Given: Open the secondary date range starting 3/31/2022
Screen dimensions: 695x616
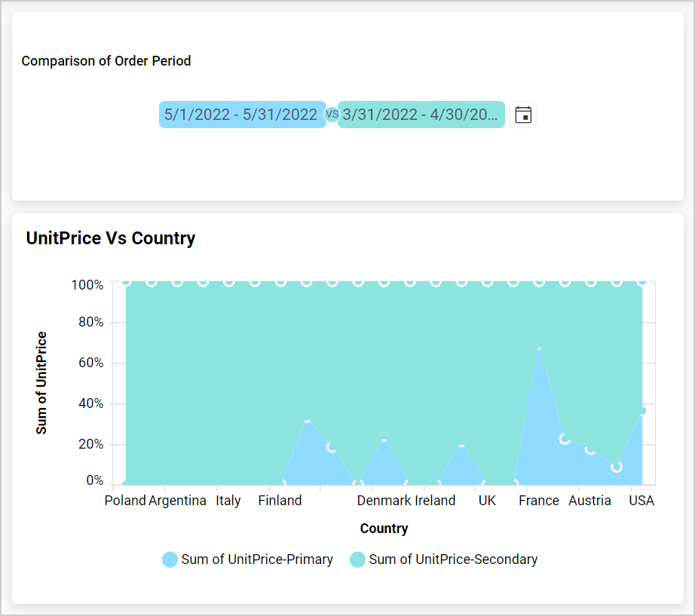Looking at the screenshot, I should (421, 114).
